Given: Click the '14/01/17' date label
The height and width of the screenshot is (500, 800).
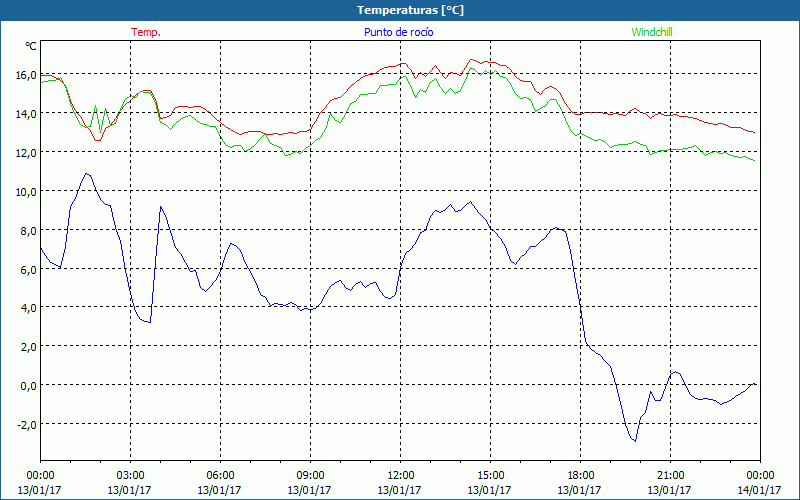Looking at the screenshot, I should tap(760, 490).
